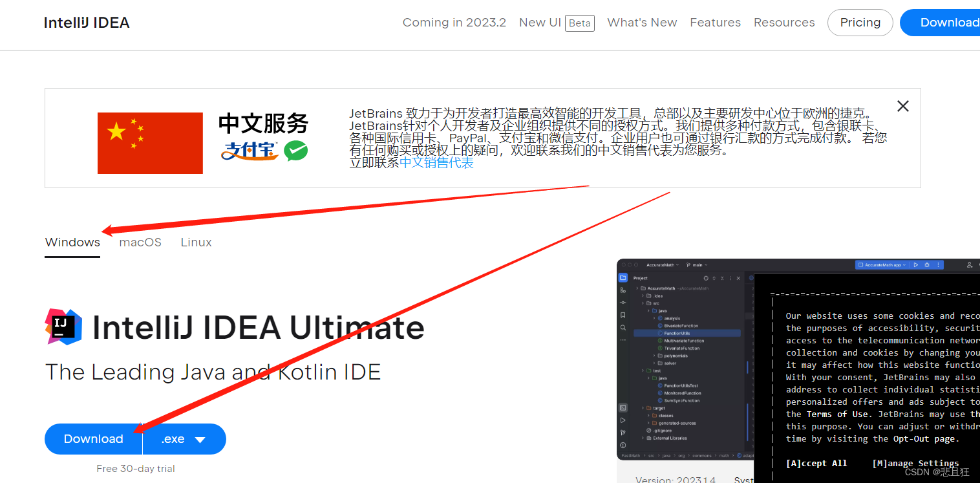Open the Resources menu item
This screenshot has width=980, height=483.
pyautogui.click(x=784, y=23)
